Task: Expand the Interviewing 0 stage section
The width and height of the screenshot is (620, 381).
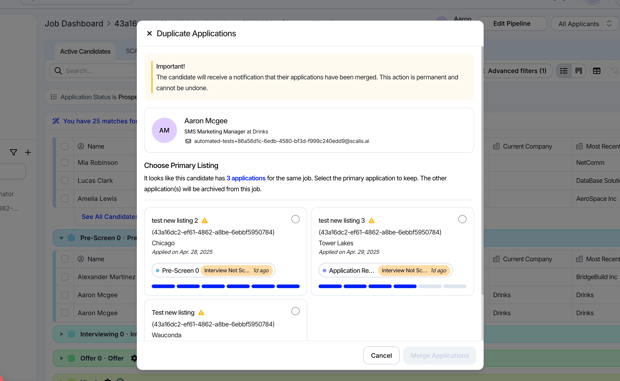Action: [x=61, y=334]
